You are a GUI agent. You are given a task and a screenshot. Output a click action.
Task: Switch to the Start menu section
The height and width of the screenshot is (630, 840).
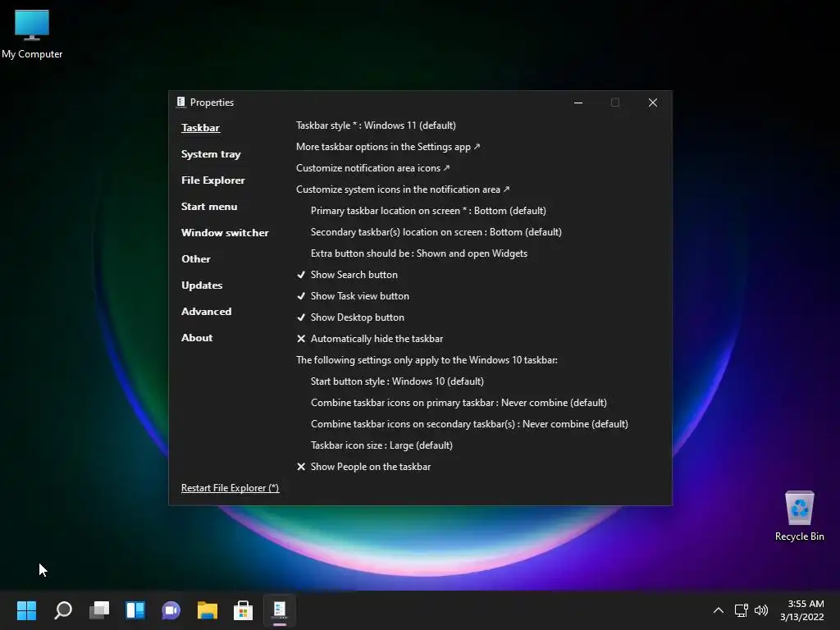(209, 207)
